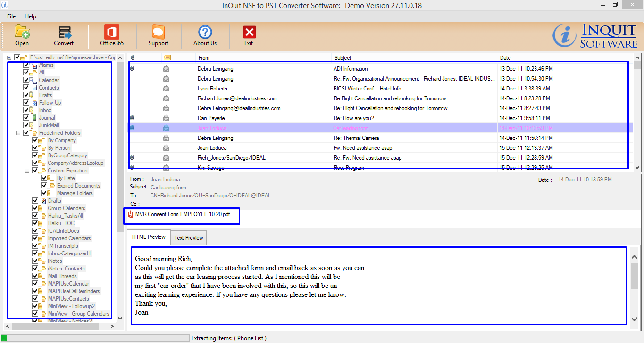Open the MVR Consent Form EMPLOYEE 10.20.pdf attachment
Viewport: 644px width, 343px height.
[183, 214]
